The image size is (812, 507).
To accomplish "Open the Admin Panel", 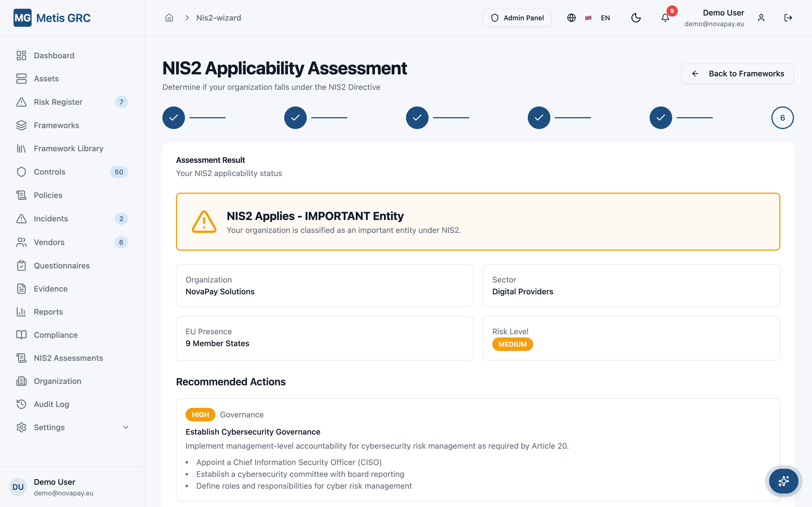I will 517,18.
